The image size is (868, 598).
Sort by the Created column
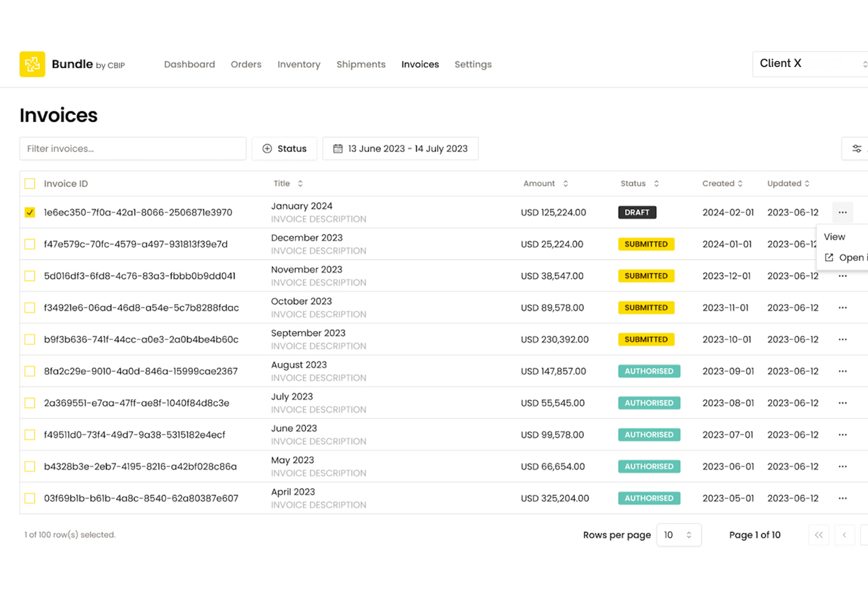coord(722,183)
